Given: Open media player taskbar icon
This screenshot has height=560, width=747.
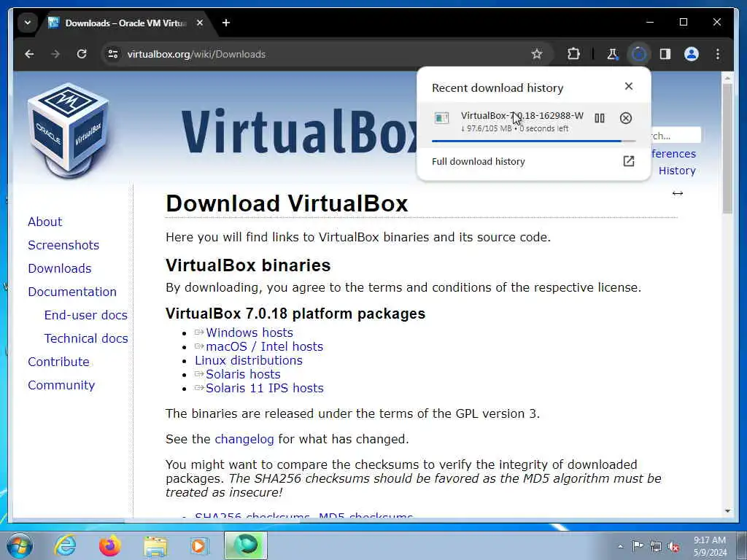Looking at the screenshot, I should (x=199, y=545).
